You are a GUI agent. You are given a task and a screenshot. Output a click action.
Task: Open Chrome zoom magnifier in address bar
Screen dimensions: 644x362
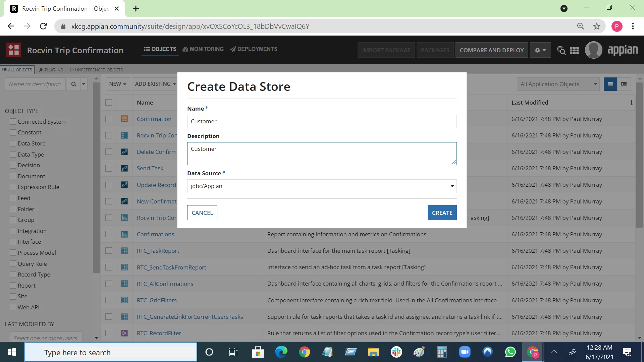[x=581, y=26]
